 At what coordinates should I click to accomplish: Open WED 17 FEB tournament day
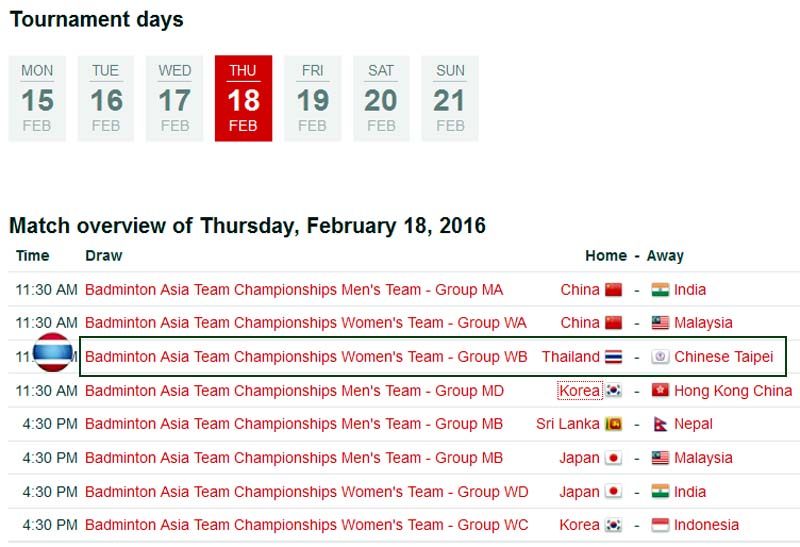point(174,98)
